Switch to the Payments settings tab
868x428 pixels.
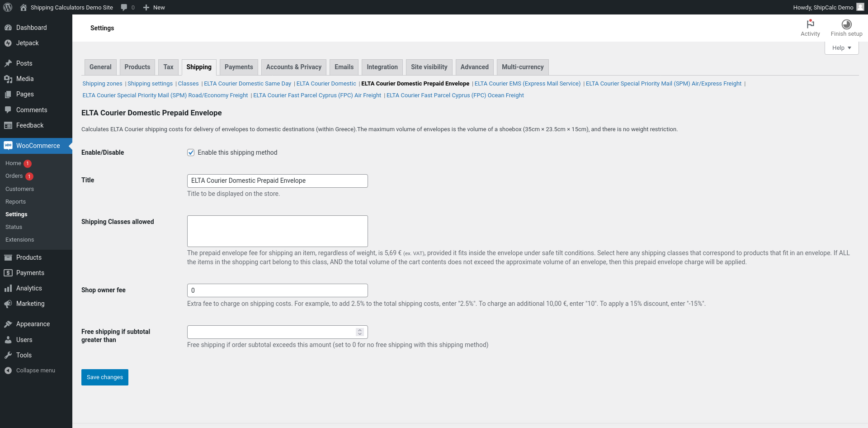pos(239,67)
